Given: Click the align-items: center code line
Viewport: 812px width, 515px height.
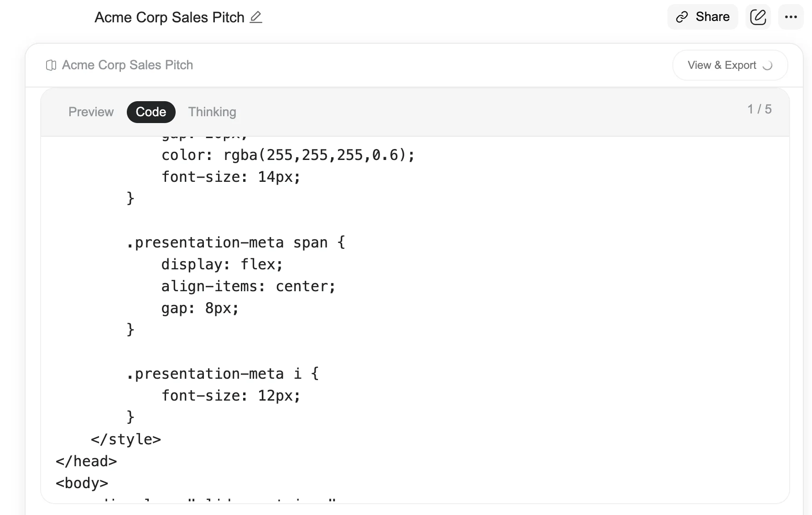Looking at the screenshot, I should pos(248,286).
